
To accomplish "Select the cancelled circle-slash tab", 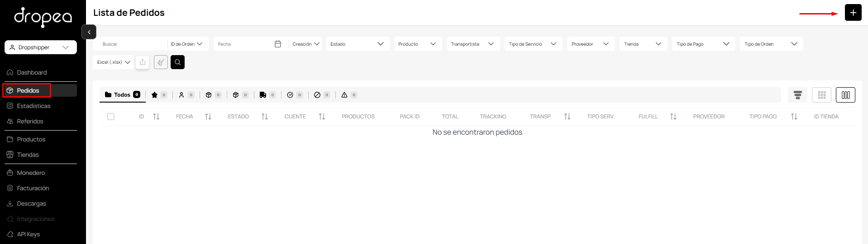I will pos(322,95).
